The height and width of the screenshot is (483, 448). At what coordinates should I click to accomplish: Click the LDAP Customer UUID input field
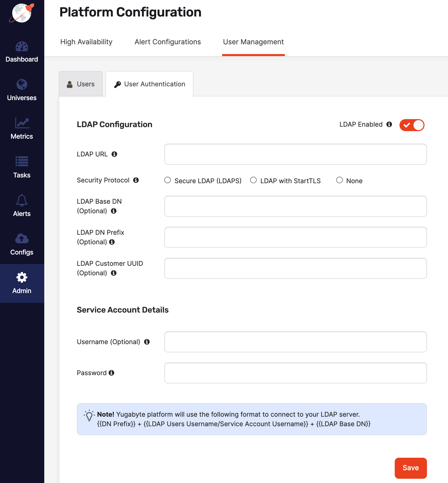click(295, 268)
